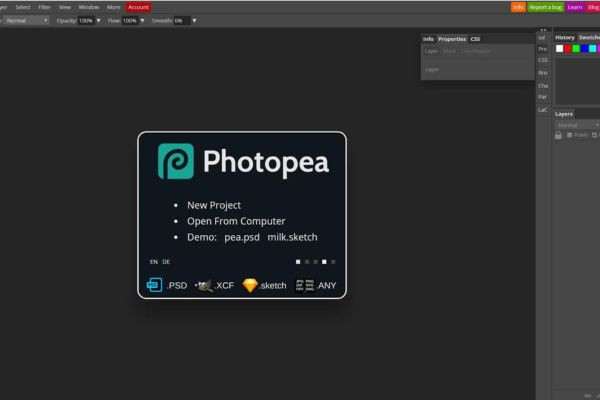This screenshot has width=600, height=400.
Task: Switch language to EN
Action: [154, 262]
